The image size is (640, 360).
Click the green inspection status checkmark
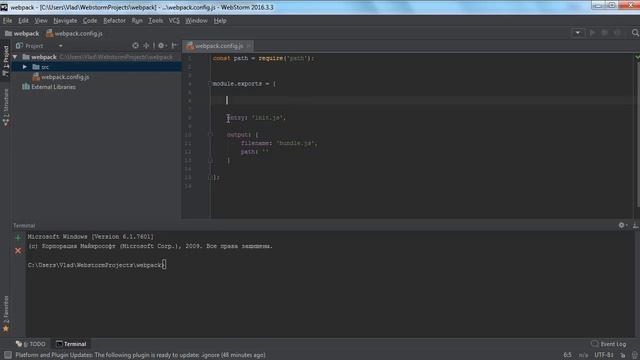pyautogui.click(x=637, y=58)
